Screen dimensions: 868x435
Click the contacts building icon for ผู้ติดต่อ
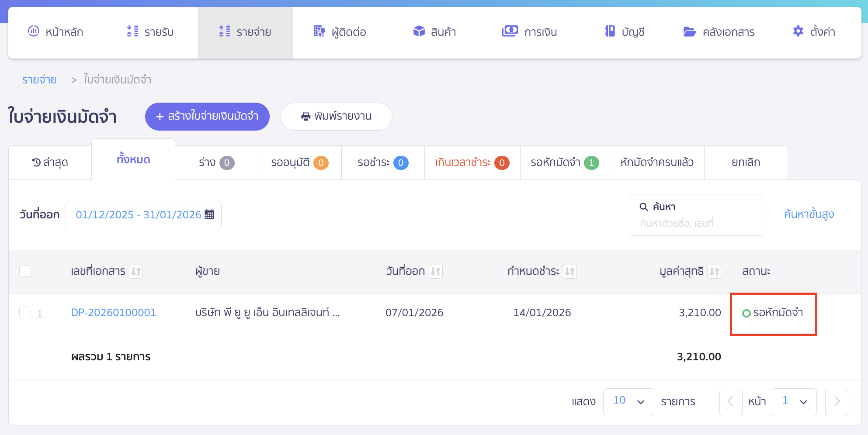319,31
